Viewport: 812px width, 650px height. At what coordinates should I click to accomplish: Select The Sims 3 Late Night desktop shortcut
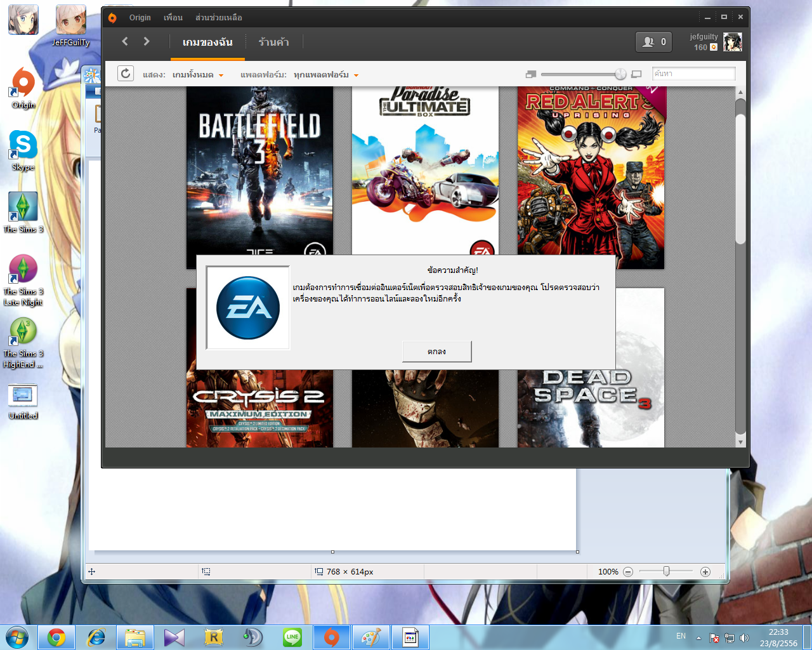(x=23, y=281)
